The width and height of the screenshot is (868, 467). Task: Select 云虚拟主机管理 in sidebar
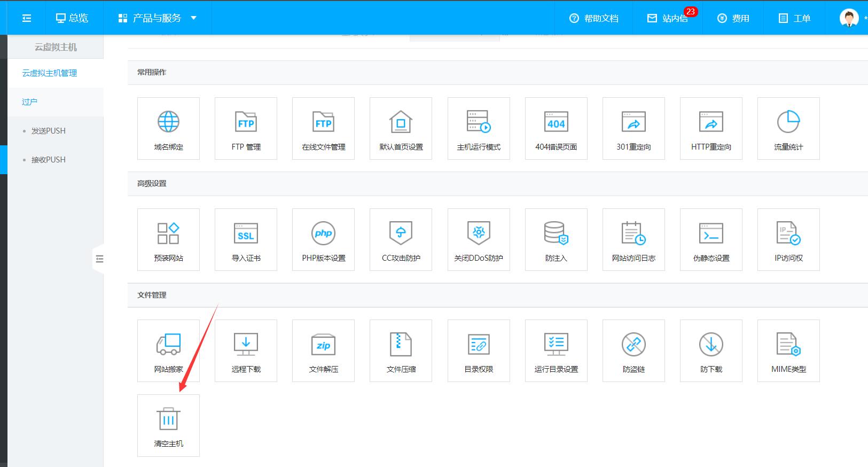(x=50, y=73)
